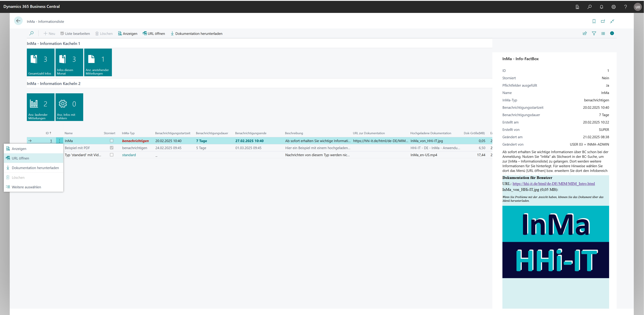Open the hhi-it.de MIM_Intro.html link
This screenshot has height=315, width=644.
(554, 184)
